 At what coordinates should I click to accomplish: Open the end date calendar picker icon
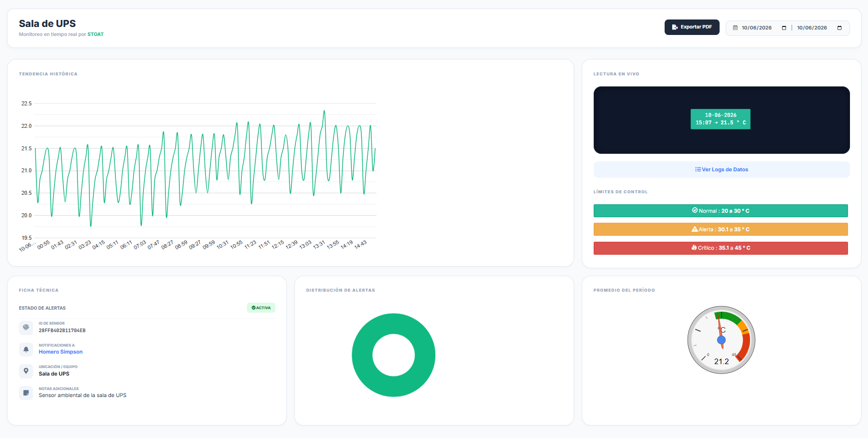840,28
